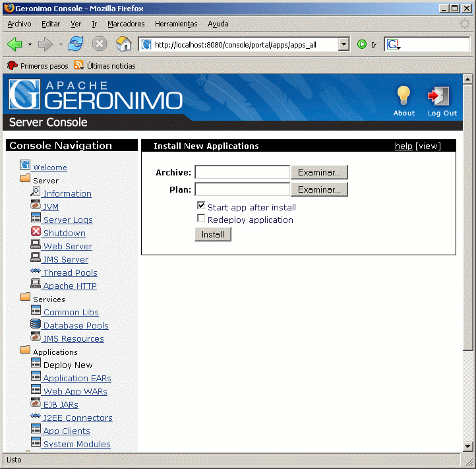Click the Deploy New navigation item
The width and height of the screenshot is (476, 469).
[x=68, y=365]
